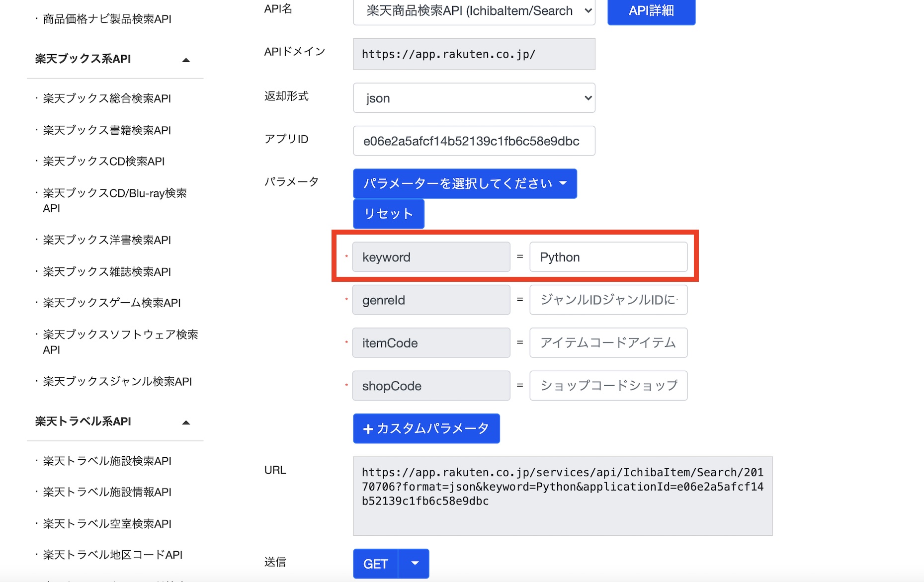
Task: Click the 楽天トラベル系API heading
Action: coord(83,421)
